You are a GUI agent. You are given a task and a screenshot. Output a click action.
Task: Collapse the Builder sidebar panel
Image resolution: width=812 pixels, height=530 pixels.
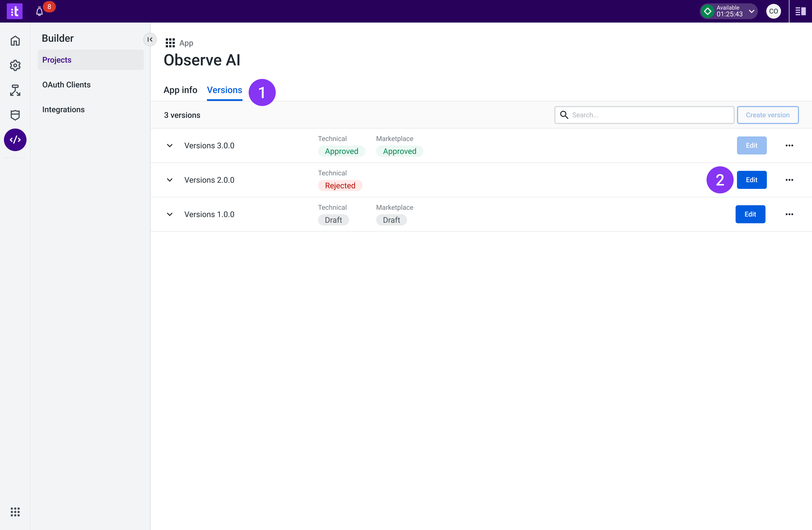(150, 39)
